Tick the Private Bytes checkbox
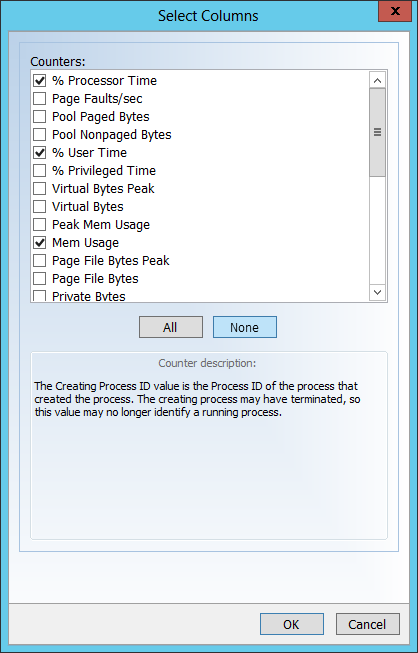Screen dimensions: 418x653 coord(40,296)
